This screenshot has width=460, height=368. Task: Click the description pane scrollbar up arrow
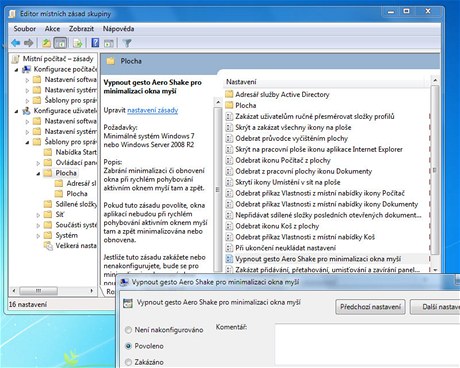[x=218, y=102]
